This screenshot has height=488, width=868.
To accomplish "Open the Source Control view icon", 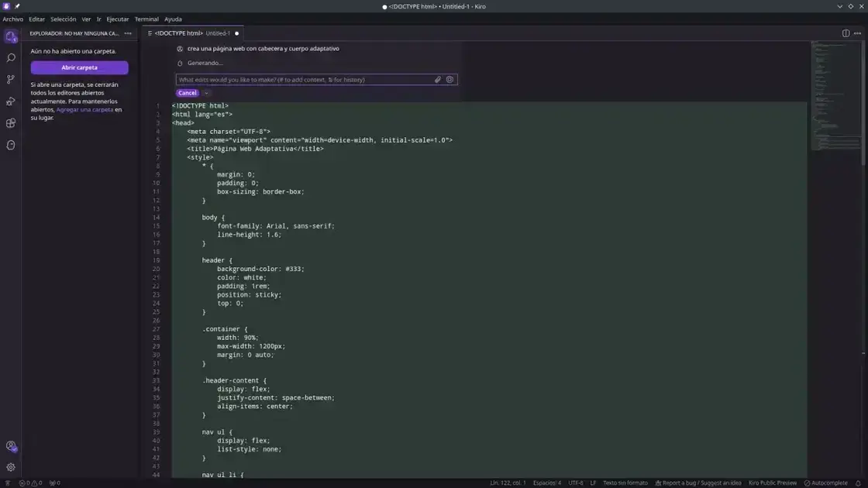I will tap(11, 80).
